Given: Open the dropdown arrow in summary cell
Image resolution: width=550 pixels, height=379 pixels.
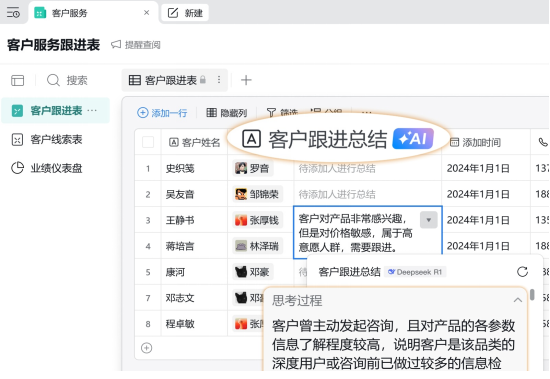Looking at the screenshot, I should tap(428, 220).
